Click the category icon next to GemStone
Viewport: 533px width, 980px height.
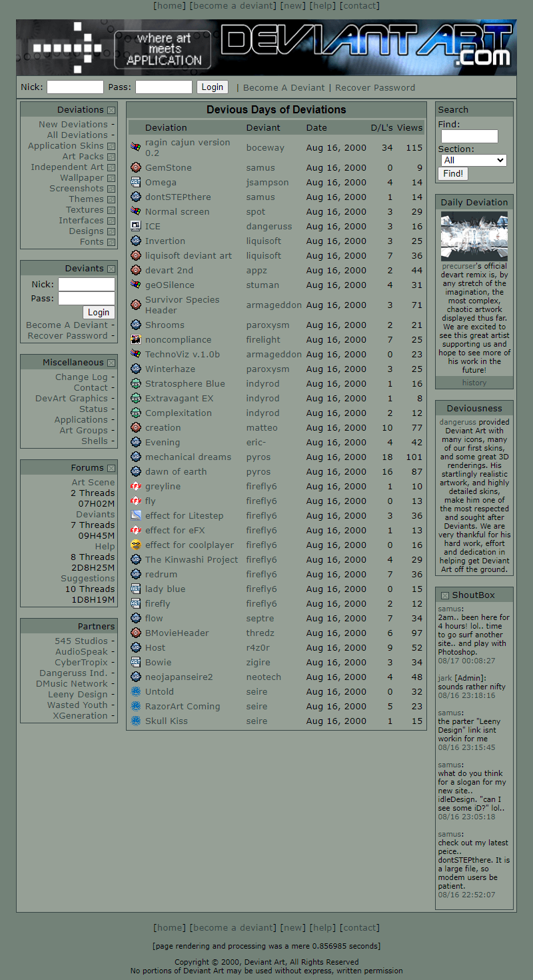pyautogui.click(x=136, y=168)
